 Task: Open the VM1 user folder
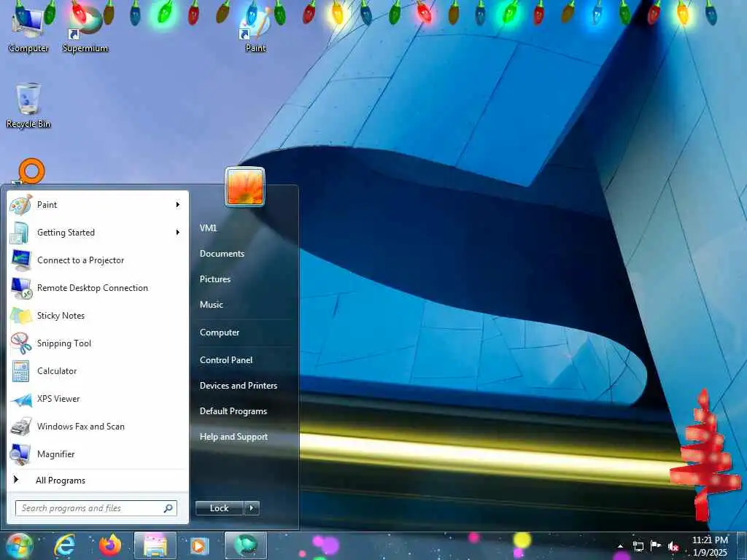tap(208, 228)
